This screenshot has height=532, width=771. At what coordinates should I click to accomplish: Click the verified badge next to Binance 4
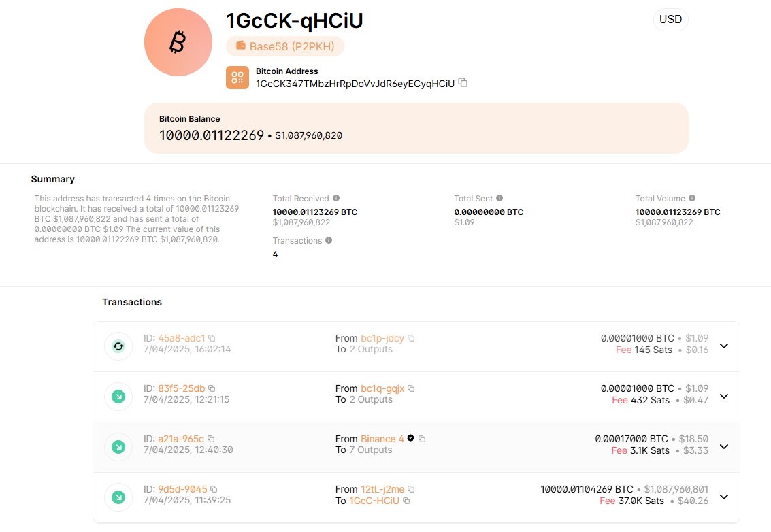(410, 438)
